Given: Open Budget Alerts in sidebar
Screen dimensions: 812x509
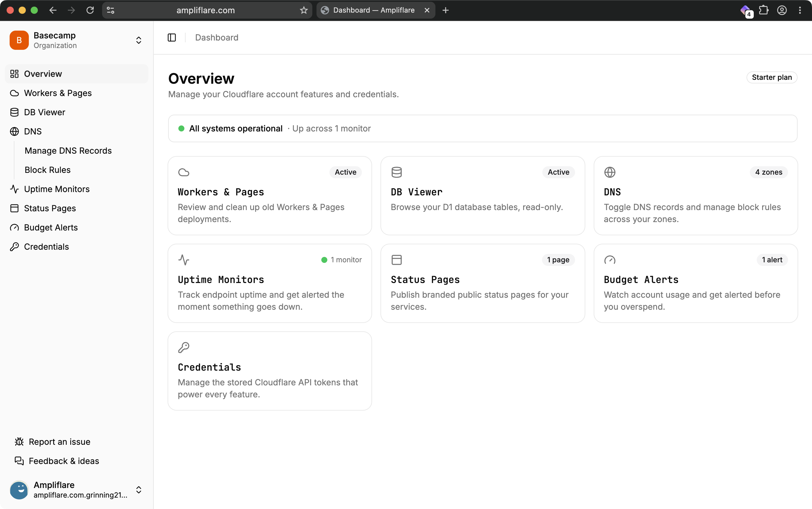Looking at the screenshot, I should [x=77, y=227].
